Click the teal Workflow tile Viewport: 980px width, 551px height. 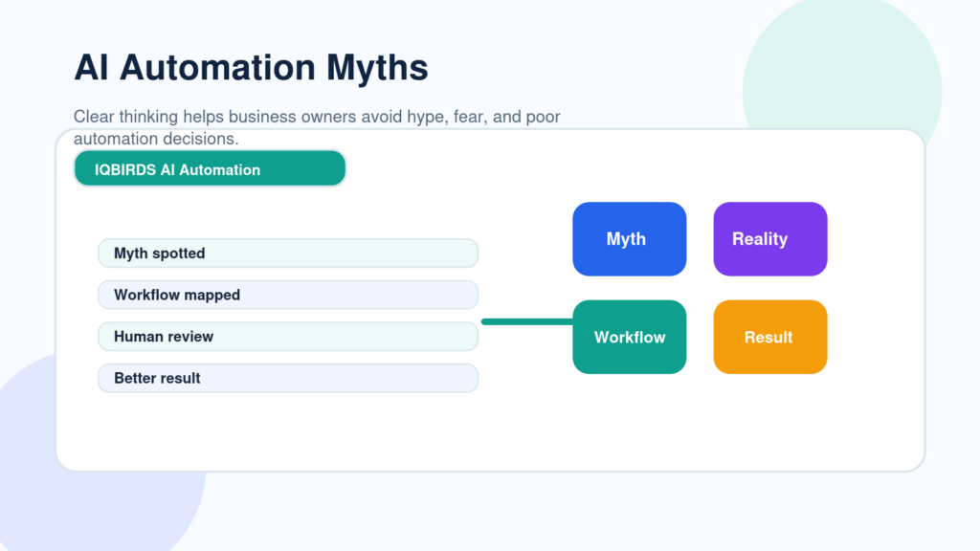tap(630, 337)
